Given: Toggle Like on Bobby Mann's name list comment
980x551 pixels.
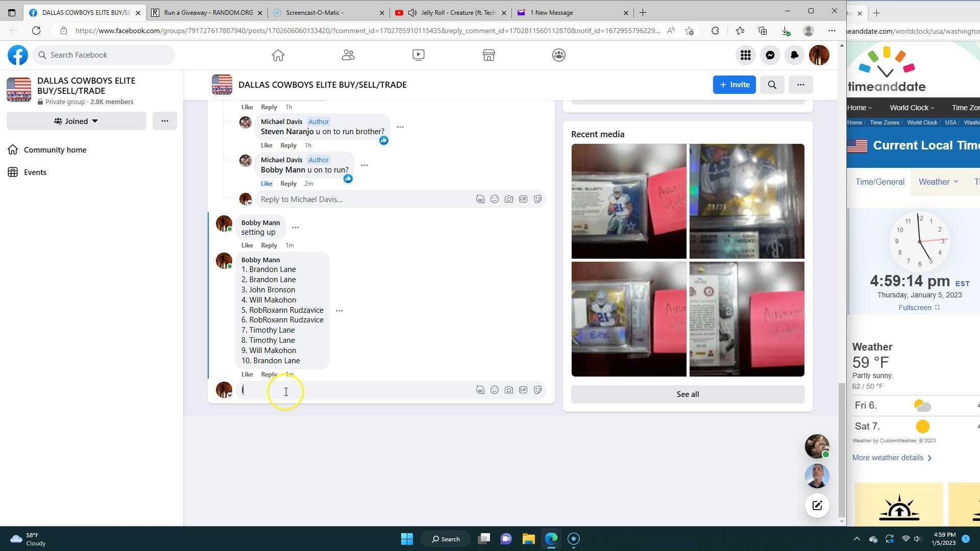Looking at the screenshot, I should [247, 374].
